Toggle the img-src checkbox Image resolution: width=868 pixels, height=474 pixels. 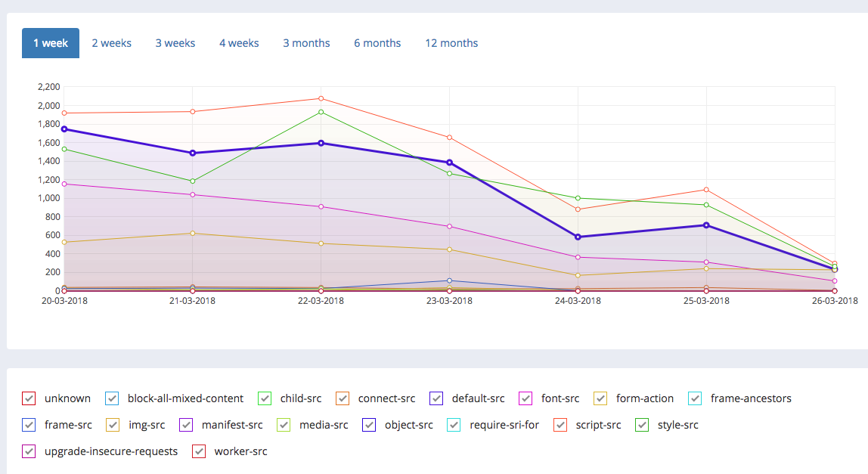click(113, 425)
